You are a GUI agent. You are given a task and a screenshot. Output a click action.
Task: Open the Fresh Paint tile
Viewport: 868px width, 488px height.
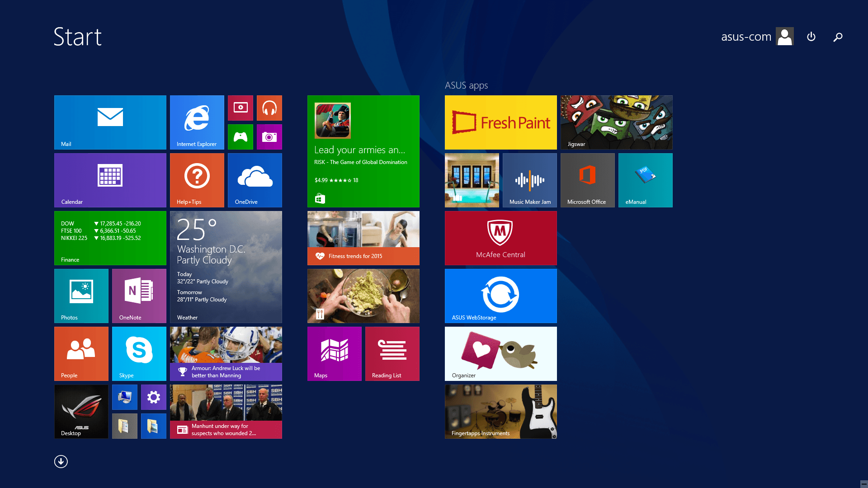coord(500,122)
